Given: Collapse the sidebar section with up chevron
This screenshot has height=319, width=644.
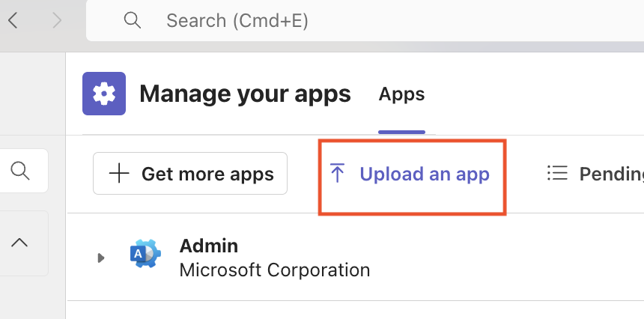Looking at the screenshot, I should 19,243.
